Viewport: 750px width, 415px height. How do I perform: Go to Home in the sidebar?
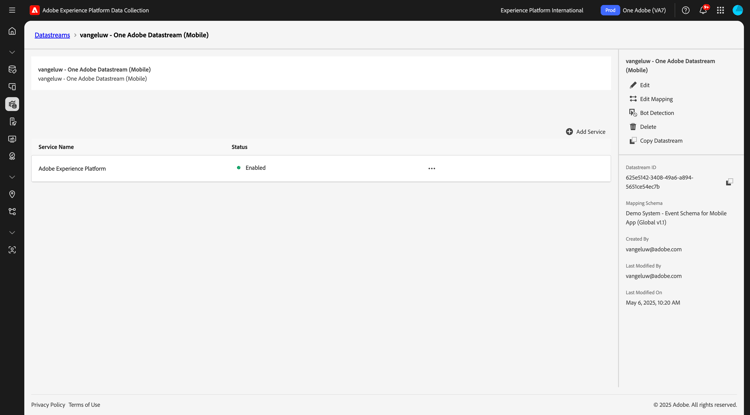12,31
